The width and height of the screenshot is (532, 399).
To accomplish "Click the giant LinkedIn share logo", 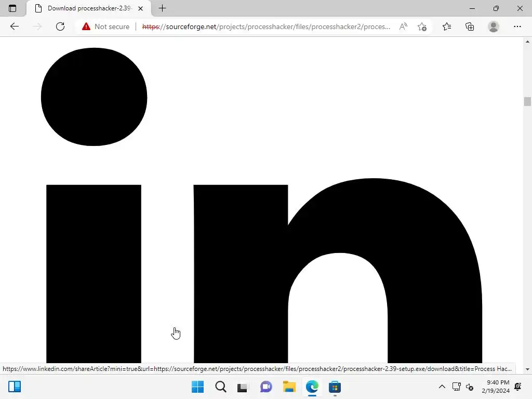I will 261,205.
